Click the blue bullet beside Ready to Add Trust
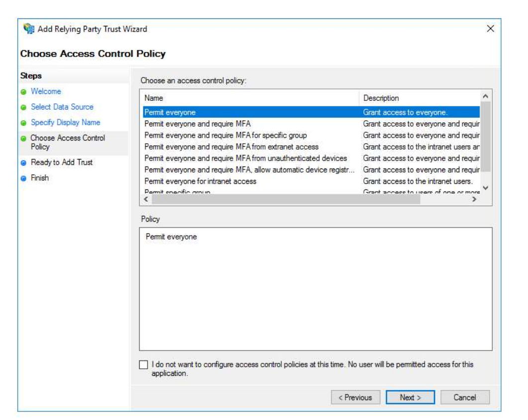The image size is (528, 420). (x=23, y=163)
